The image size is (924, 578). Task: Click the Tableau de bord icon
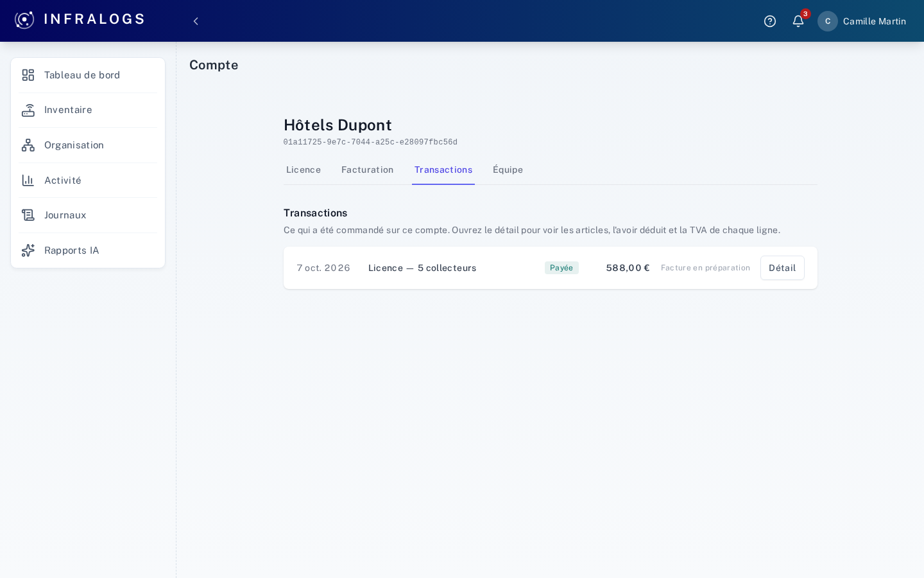coord(28,75)
